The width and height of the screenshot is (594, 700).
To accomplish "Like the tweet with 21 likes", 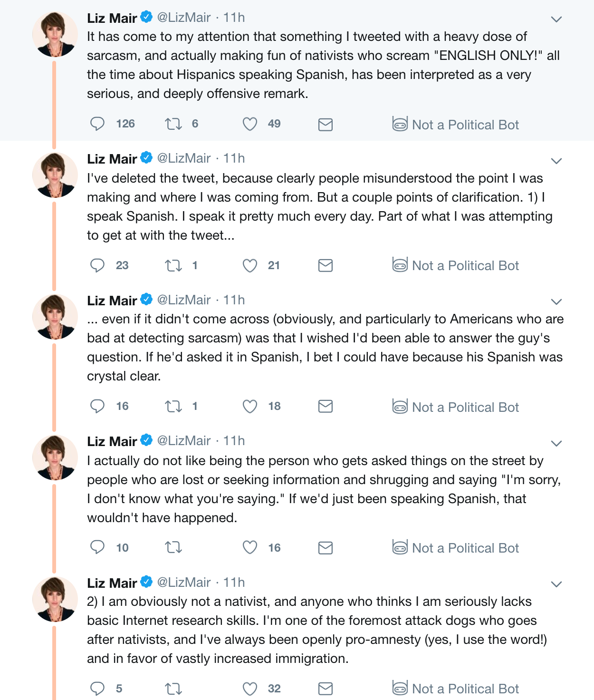I will [x=250, y=265].
